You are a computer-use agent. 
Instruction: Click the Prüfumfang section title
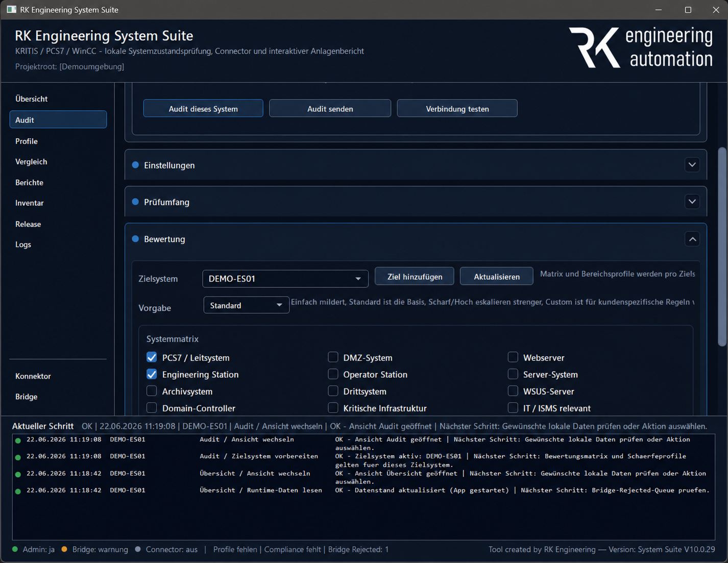[166, 202]
